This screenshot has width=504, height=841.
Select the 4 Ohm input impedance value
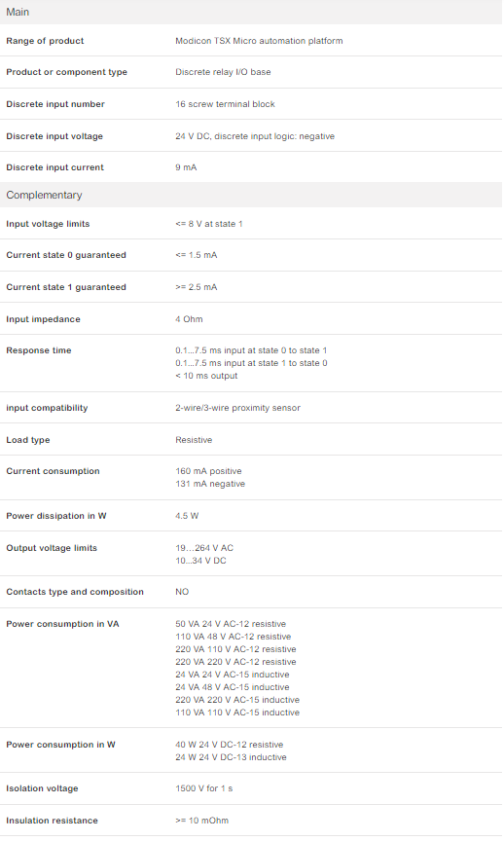(189, 319)
